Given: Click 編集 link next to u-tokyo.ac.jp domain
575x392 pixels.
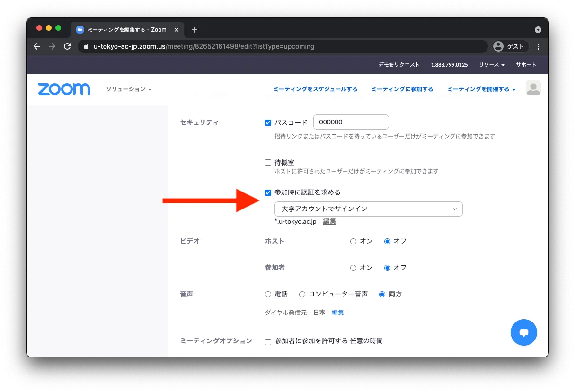Looking at the screenshot, I should coord(329,221).
